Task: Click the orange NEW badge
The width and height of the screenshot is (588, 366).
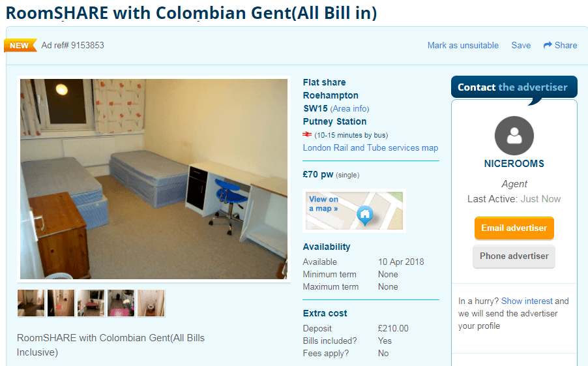Action: click(20, 46)
